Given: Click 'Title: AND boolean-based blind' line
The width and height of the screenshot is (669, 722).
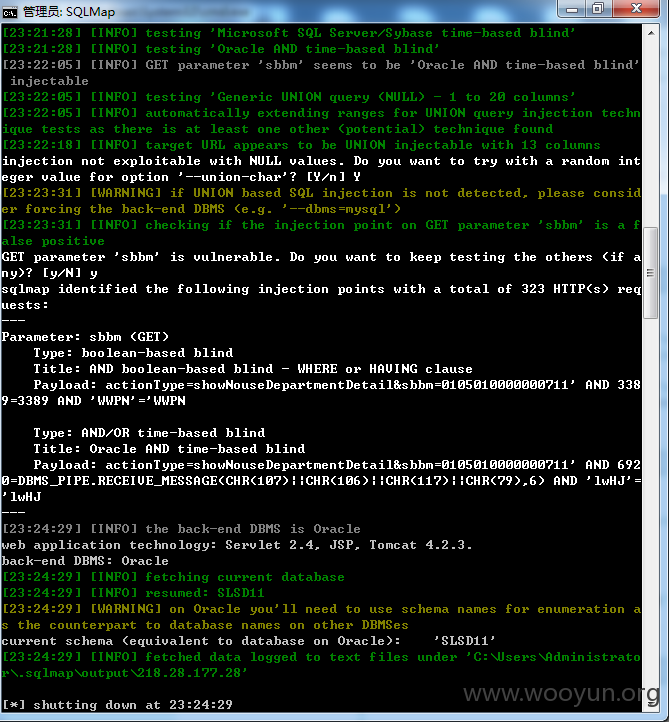Looking at the screenshot, I should tap(253, 369).
